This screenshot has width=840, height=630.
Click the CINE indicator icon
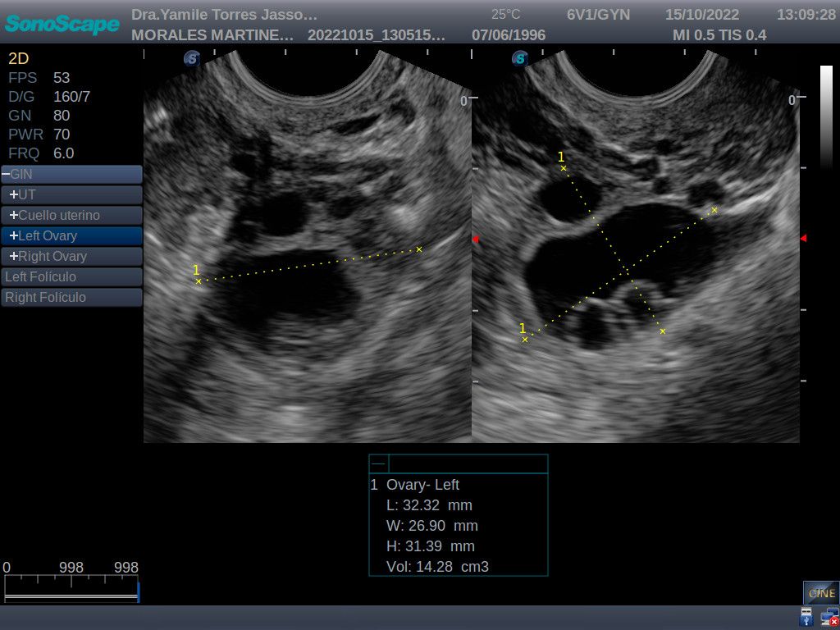[x=820, y=592]
